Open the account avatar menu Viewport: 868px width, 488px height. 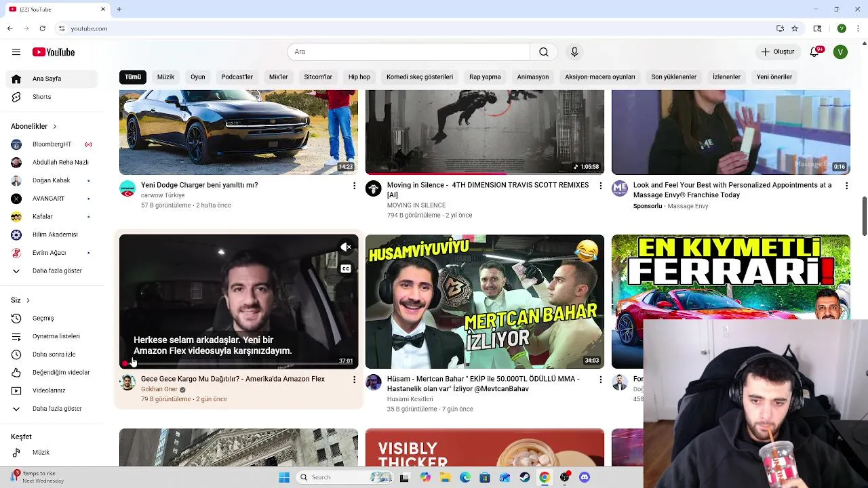(x=840, y=52)
